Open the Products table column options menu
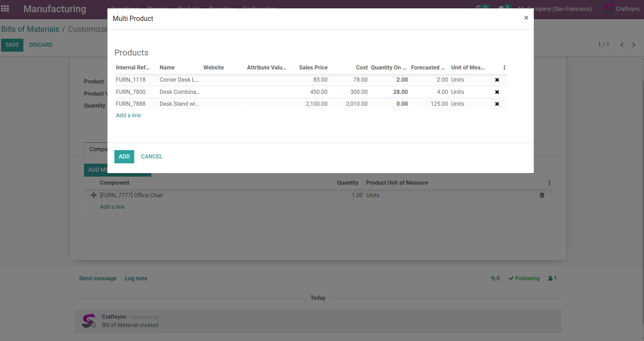Viewport: 644px width, 341px height. (504, 68)
